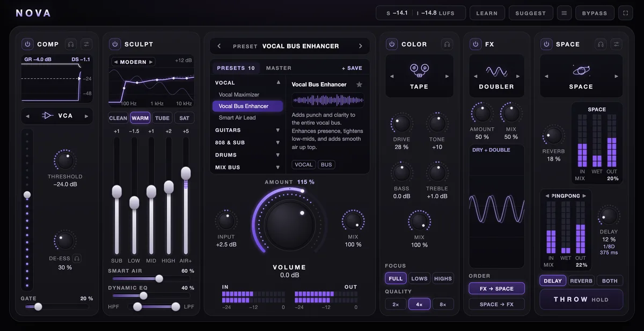644x331 pixels.
Task: Switch to next EQ style after MODERN
Action: [x=151, y=62]
